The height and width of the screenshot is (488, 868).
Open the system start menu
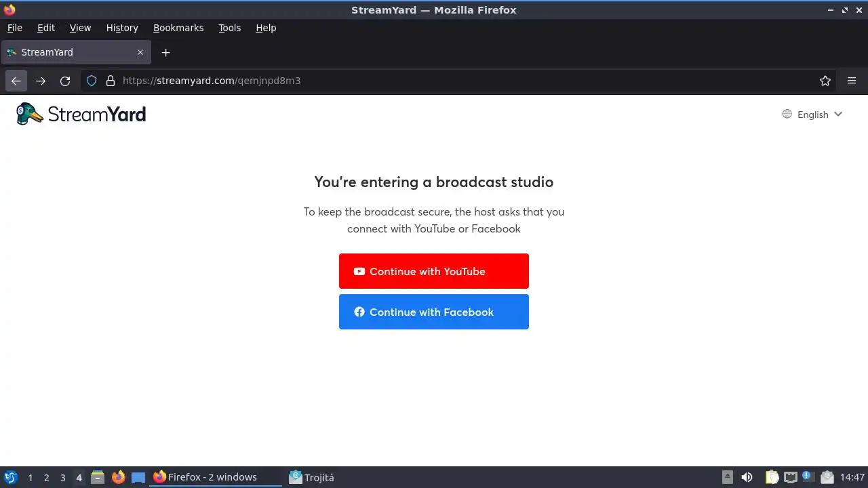pos(11,477)
